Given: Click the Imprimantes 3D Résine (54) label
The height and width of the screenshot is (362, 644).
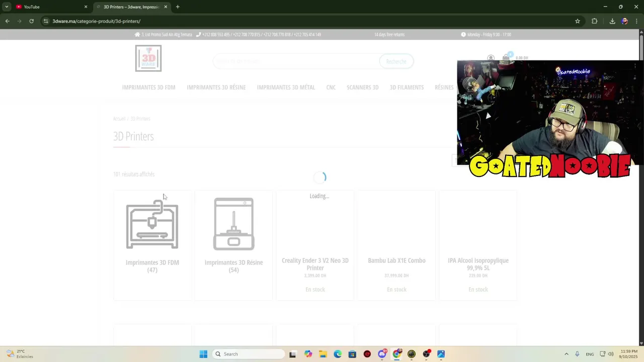Looking at the screenshot, I should coord(234,266).
